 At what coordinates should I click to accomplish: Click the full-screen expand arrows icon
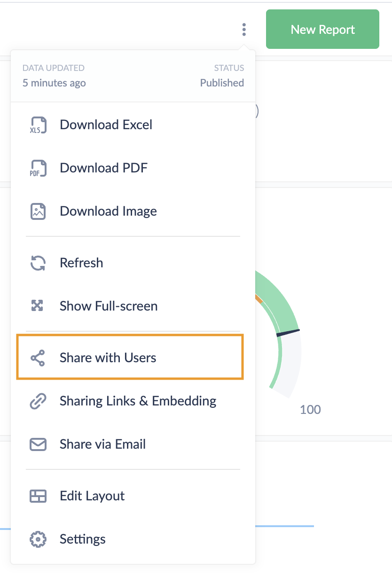[x=37, y=306]
